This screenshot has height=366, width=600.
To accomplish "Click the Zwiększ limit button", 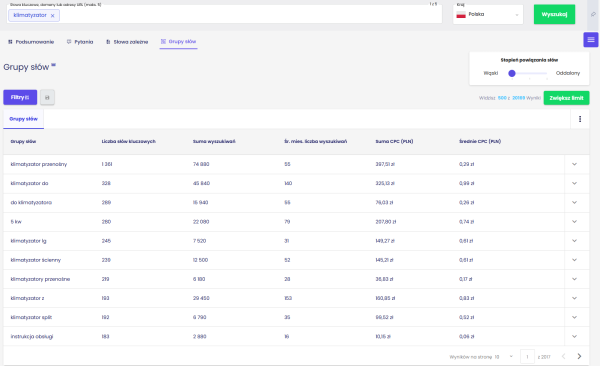I will pos(566,98).
